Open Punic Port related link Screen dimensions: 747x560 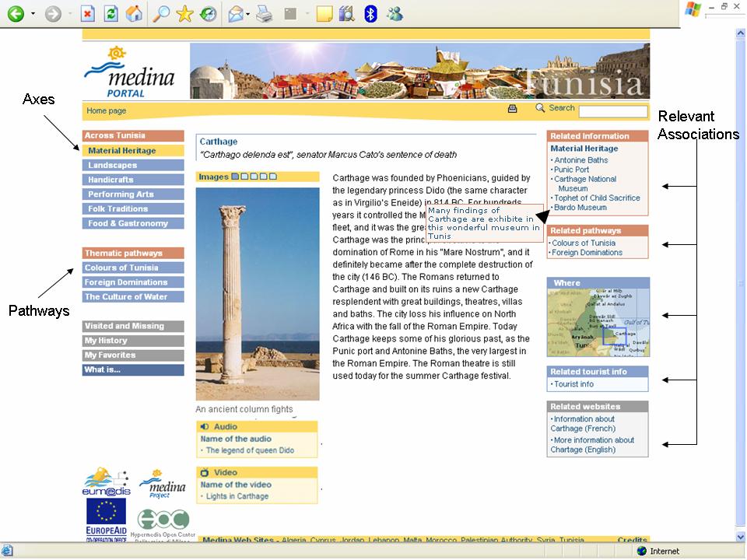571,170
